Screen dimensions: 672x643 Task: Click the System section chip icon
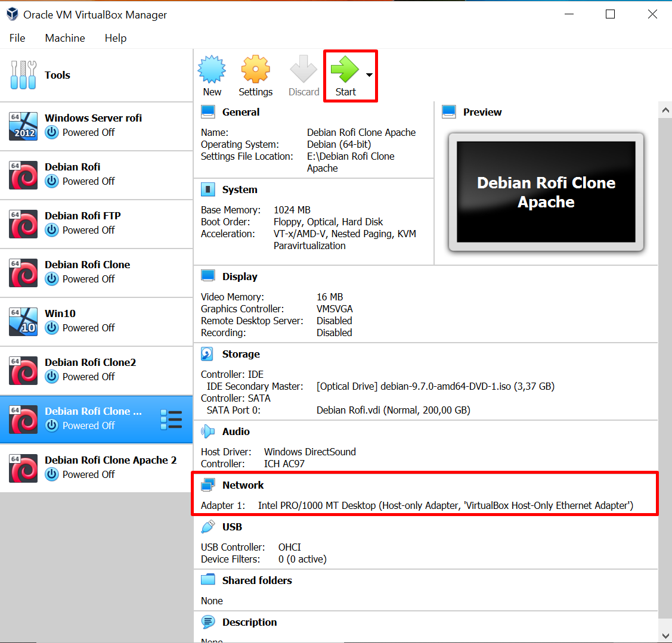pyautogui.click(x=208, y=190)
